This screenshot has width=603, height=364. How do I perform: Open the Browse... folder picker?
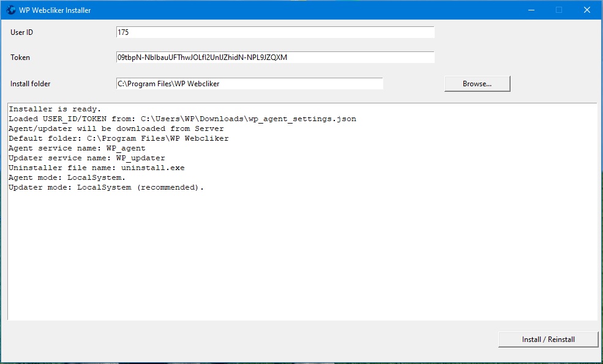pyautogui.click(x=478, y=84)
